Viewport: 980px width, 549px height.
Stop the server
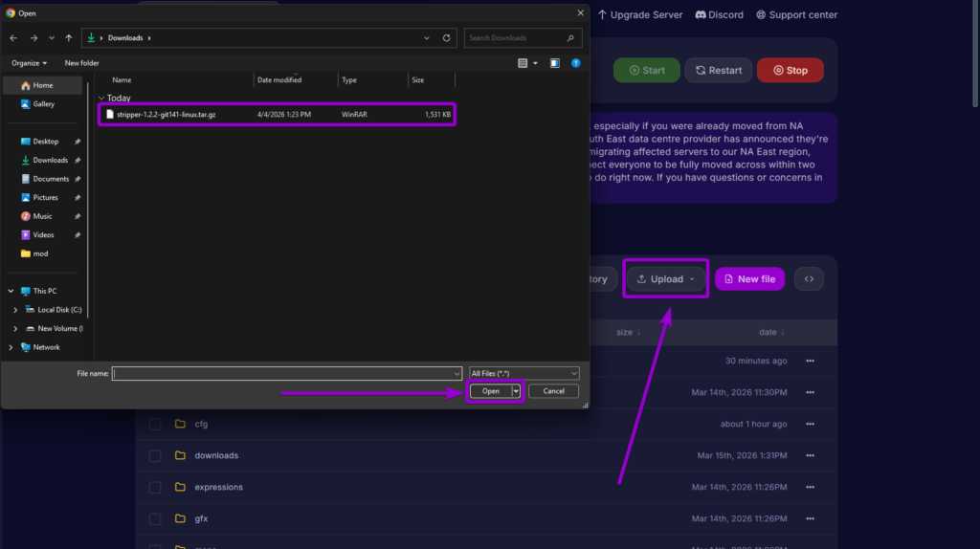tap(790, 71)
